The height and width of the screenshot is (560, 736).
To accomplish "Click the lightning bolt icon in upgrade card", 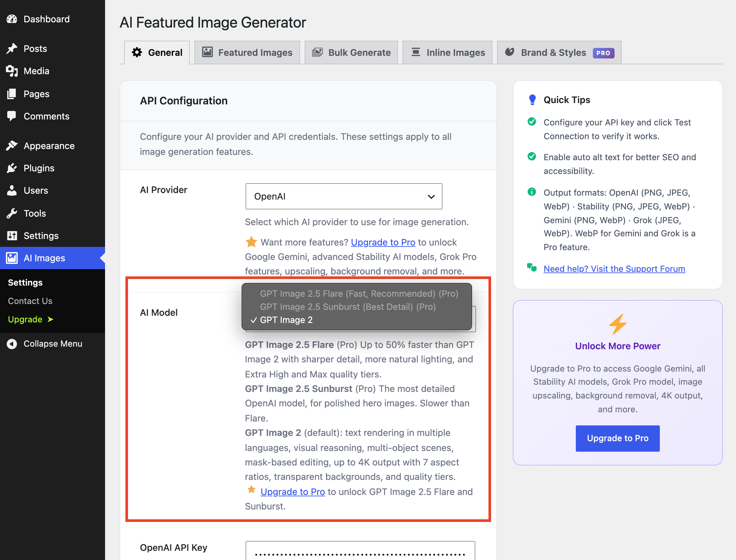I will click(618, 324).
